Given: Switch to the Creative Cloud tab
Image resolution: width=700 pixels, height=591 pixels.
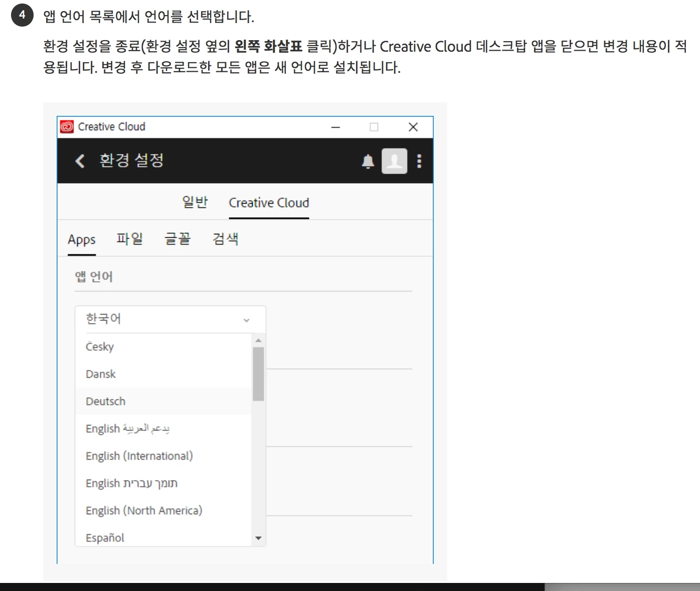Looking at the screenshot, I should 269,203.
